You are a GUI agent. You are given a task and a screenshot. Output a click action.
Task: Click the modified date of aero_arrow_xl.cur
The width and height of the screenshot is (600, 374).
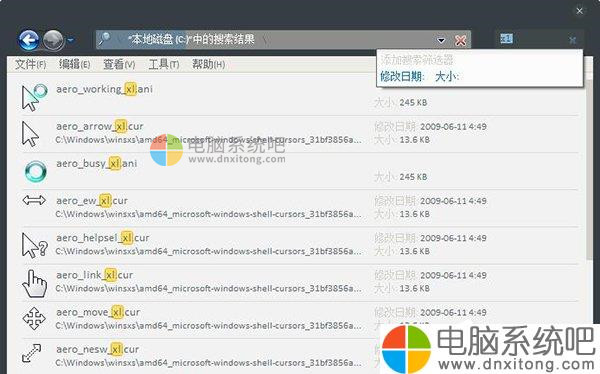[453, 127]
